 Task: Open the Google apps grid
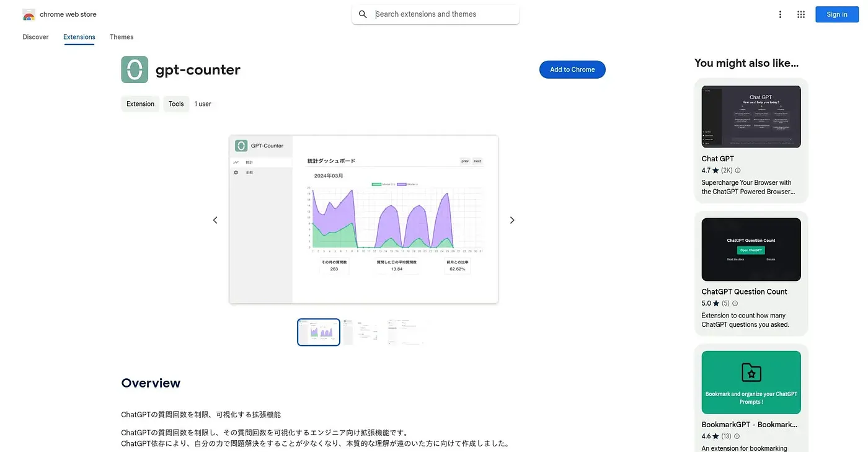click(801, 14)
